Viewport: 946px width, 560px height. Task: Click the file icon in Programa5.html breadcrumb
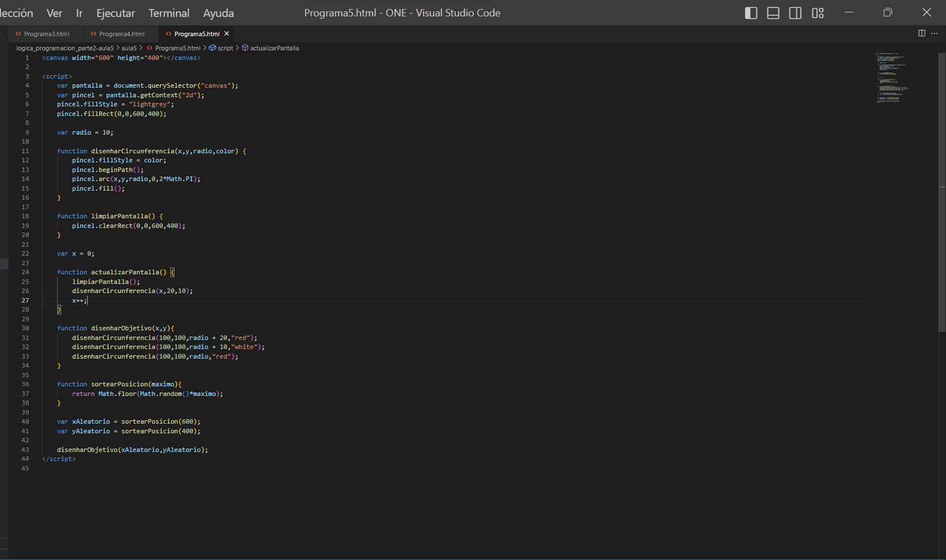[x=149, y=48]
